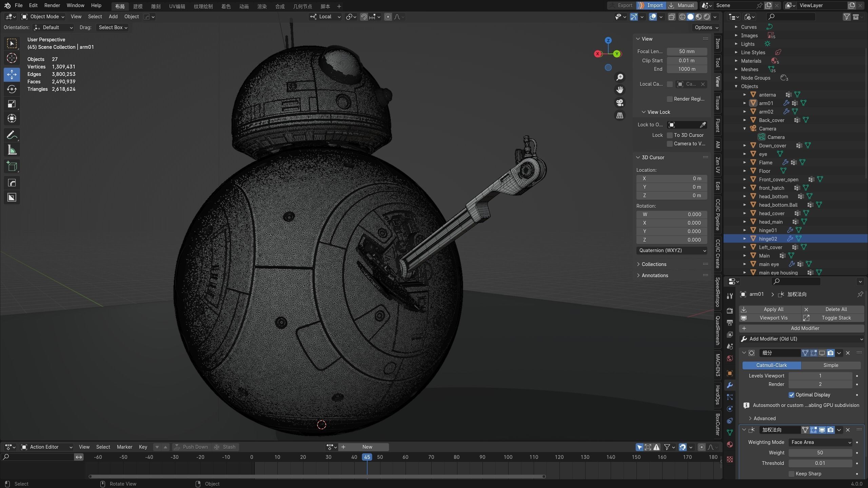Open the HardOps sidebar tab

click(x=717, y=395)
